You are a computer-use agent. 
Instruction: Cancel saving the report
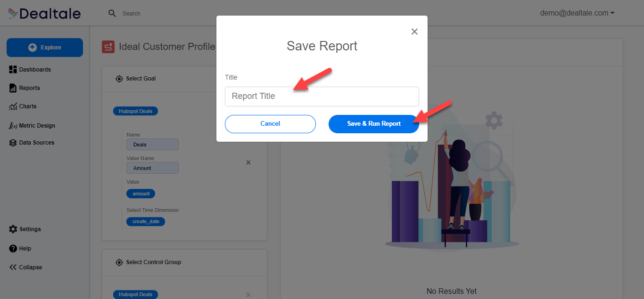pyautogui.click(x=270, y=124)
